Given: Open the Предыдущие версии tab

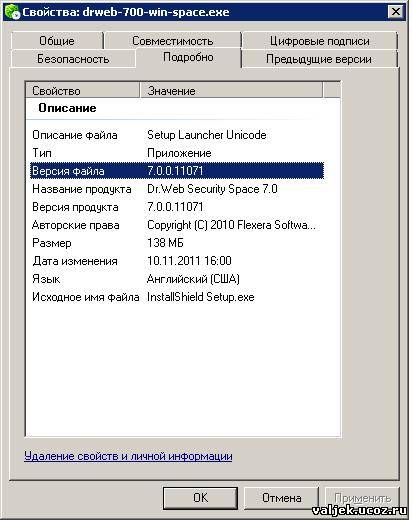Looking at the screenshot, I should pos(319,59).
